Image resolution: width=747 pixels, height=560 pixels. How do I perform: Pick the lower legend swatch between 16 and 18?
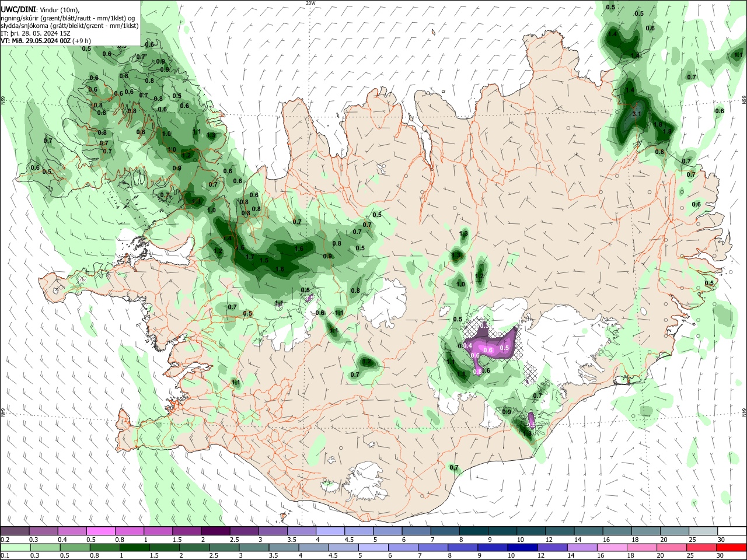(612, 547)
